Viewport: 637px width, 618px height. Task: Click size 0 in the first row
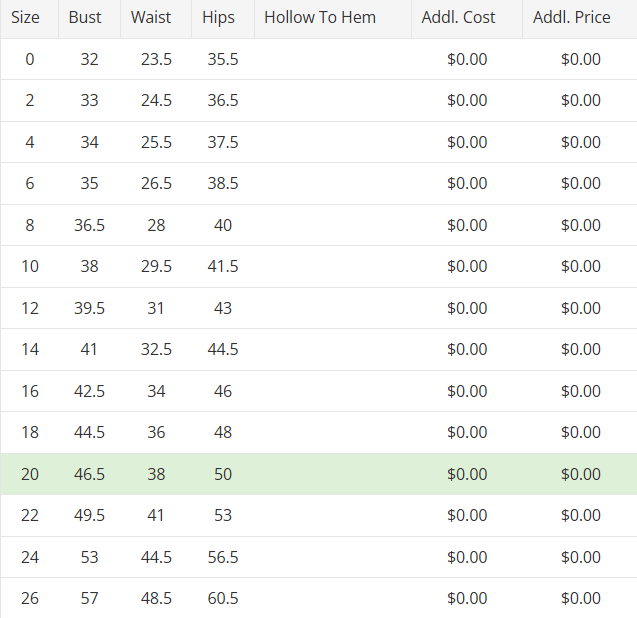point(30,59)
